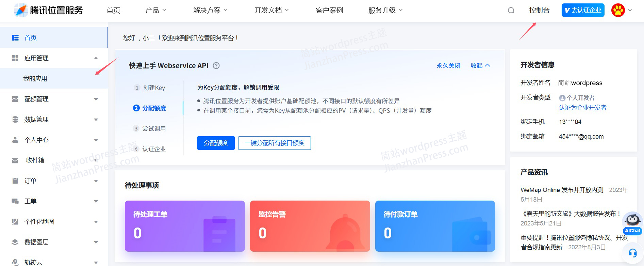This screenshot has width=644, height=266.
Task: Expand the 服务升级 dropdown menu
Action: coord(401,10)
